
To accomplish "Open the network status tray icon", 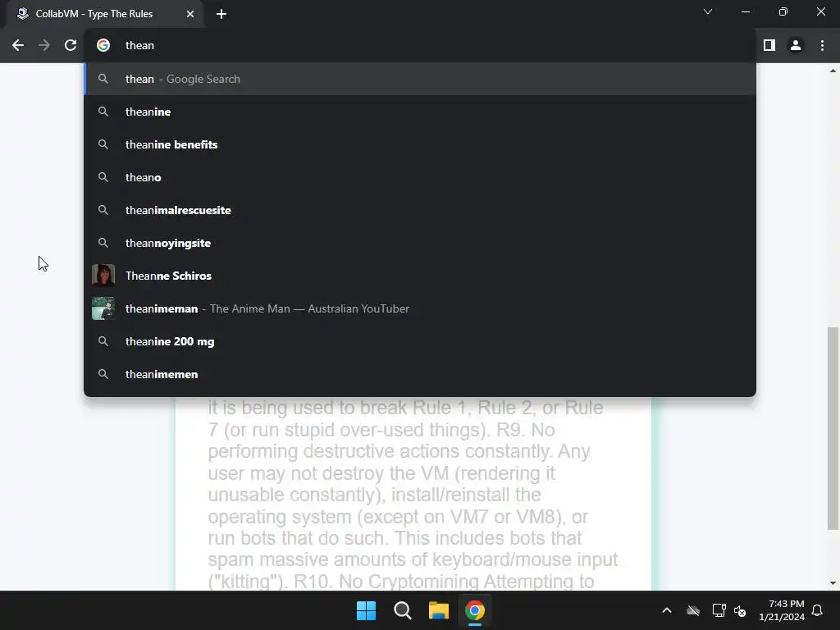I will point(719,610).
